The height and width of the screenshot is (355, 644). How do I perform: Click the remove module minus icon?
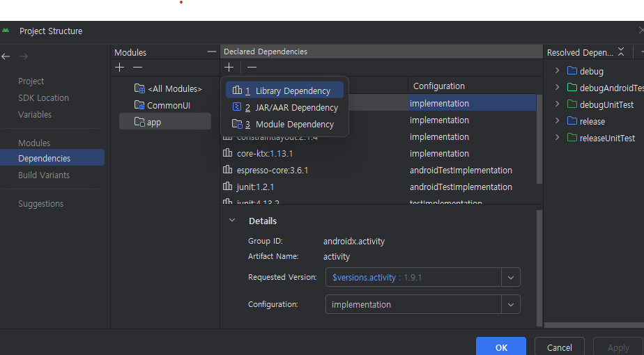pyautogui.click(x=137, y=68)
